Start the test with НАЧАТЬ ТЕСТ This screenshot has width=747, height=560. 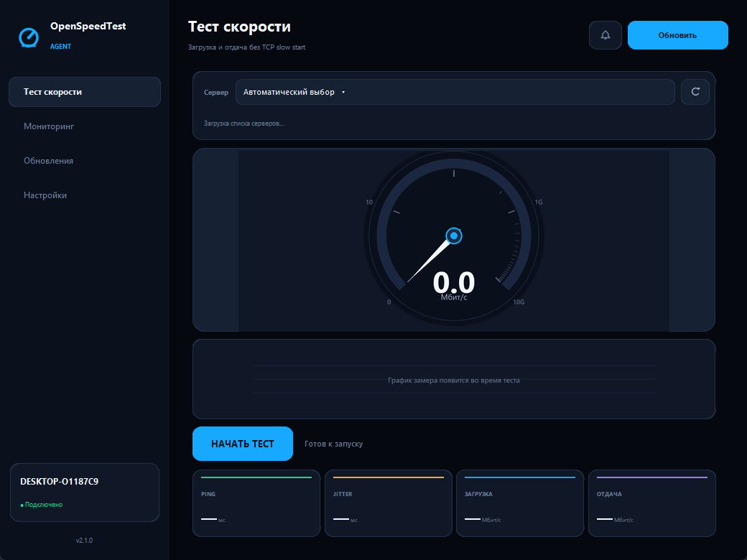[x=243, y=444]
